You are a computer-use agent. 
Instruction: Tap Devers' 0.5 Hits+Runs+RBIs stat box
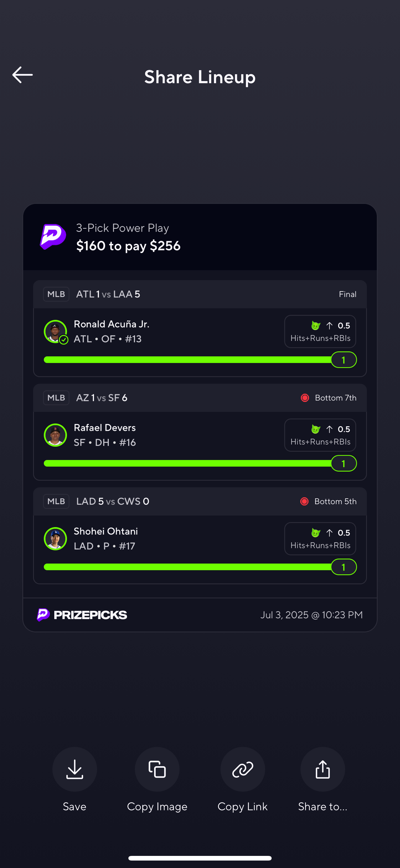320,435
